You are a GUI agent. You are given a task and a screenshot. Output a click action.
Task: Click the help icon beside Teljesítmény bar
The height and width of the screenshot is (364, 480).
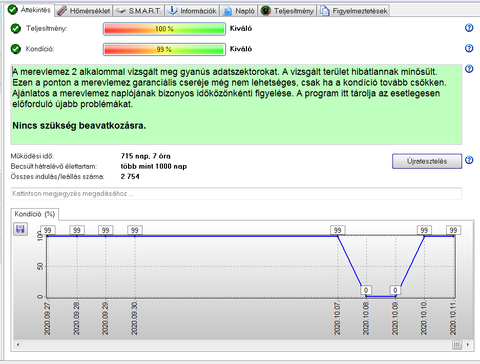[469, 28]
